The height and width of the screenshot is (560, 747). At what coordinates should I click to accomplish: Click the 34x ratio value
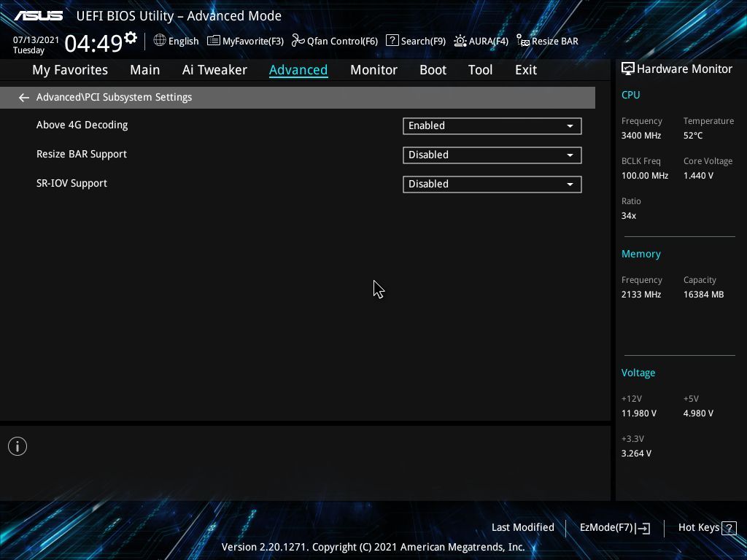(628, 216)
